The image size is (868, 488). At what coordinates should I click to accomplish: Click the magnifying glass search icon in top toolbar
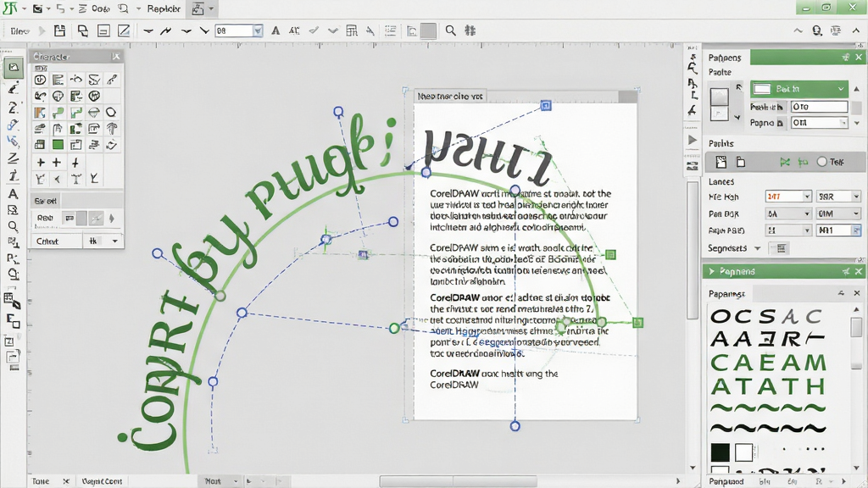[451, 30]
